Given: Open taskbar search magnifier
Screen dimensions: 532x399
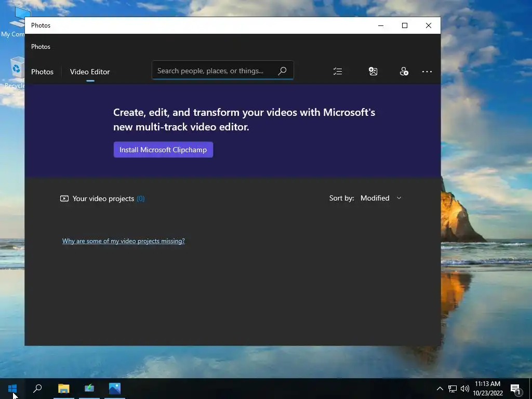Looking at the screenshot, I should click(37, 389).
